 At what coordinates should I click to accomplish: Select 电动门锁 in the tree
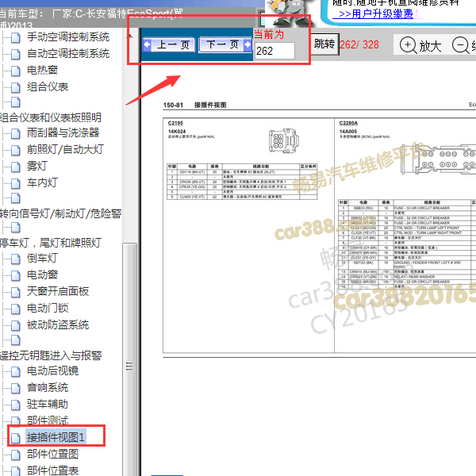click(x=48, y=308)
